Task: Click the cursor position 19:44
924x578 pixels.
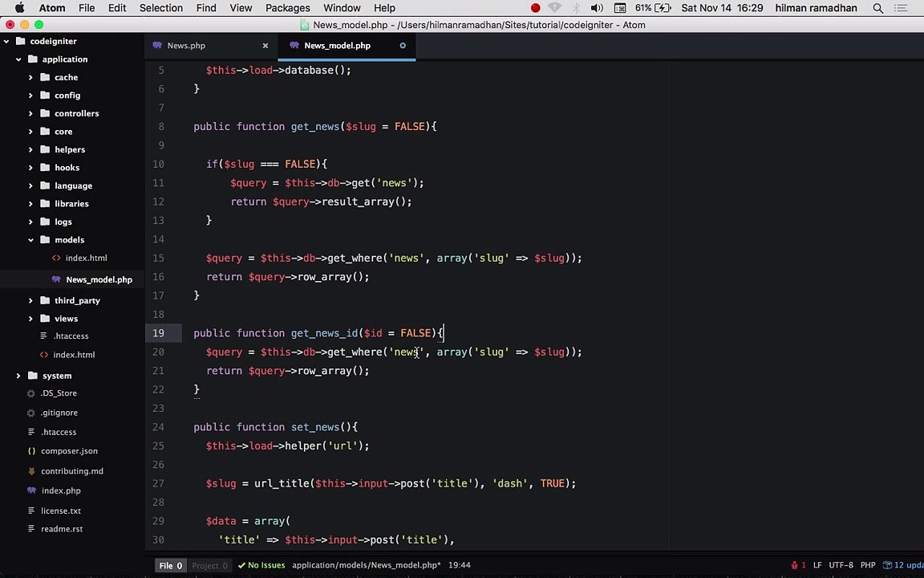Action: tap(459, 565)
